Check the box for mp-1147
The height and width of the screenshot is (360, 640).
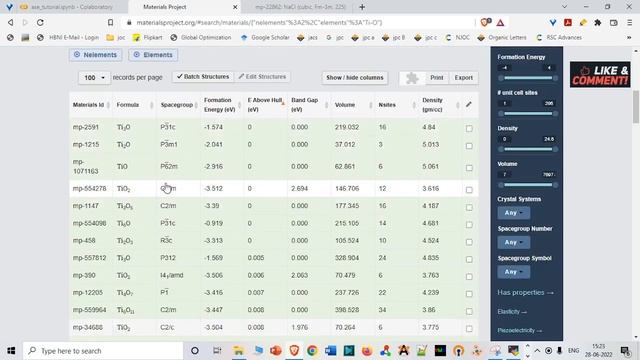tap(469, 207)
